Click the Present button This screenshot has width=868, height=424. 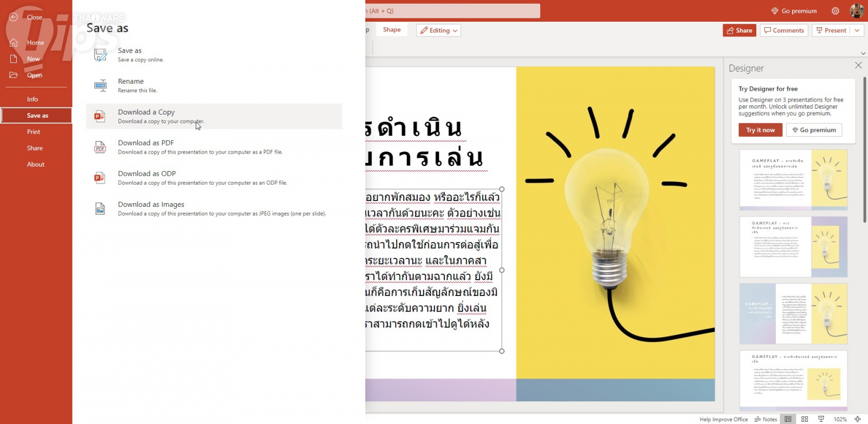pyautogui.click(x=831, y=30)
